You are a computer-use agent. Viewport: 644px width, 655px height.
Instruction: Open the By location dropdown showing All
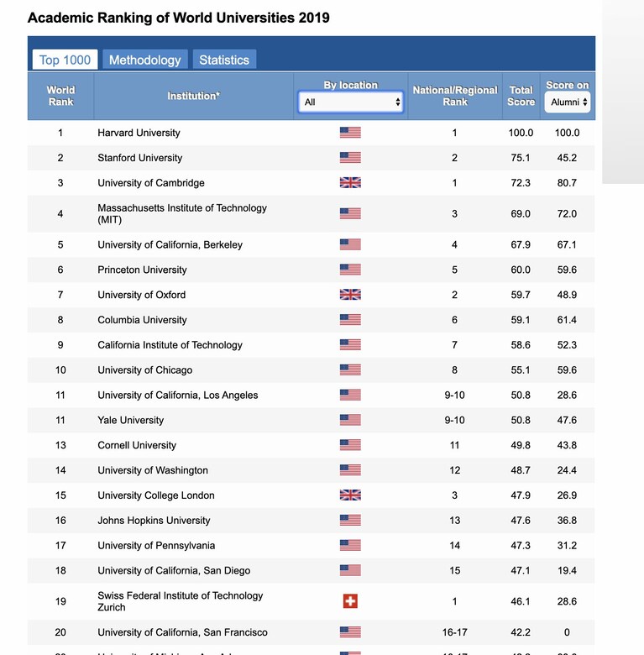pyautogui.click(x=350, y=102)
